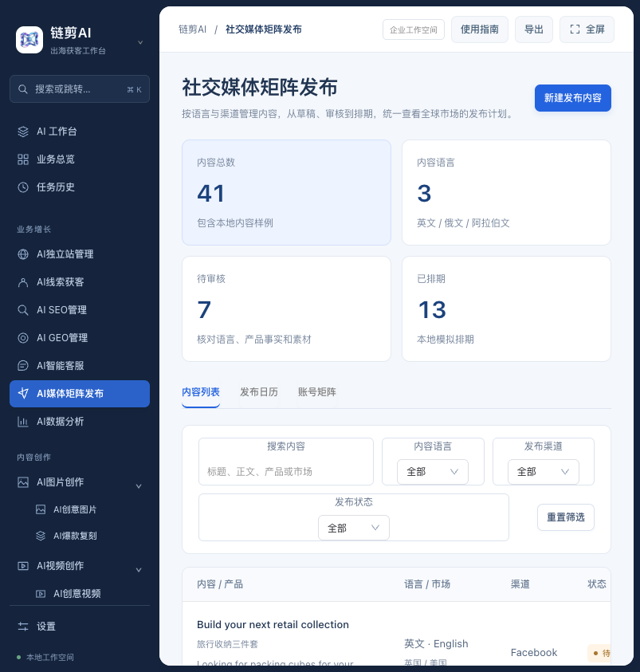
Task: Click the 业务总览 grid icon
Action: 23,159
